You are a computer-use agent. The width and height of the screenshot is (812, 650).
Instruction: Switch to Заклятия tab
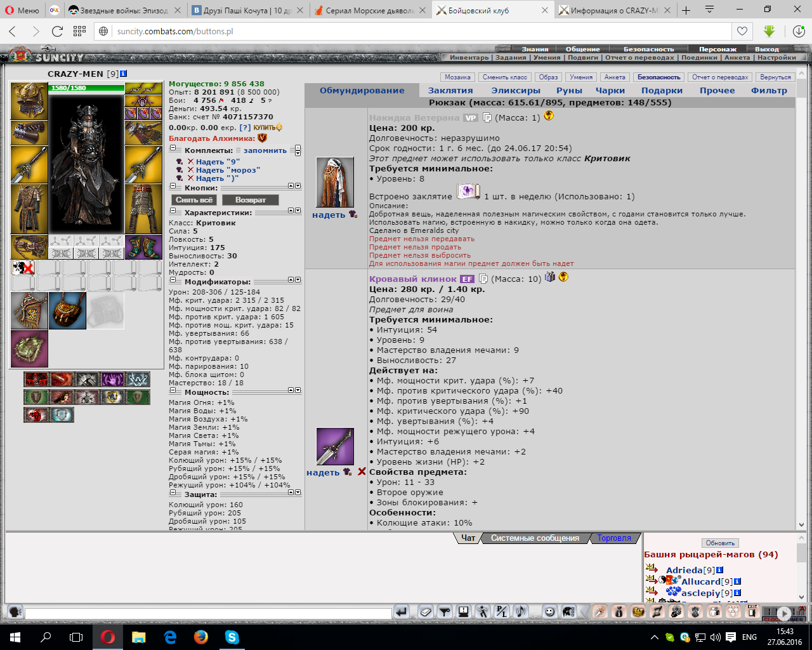(450, 90)
